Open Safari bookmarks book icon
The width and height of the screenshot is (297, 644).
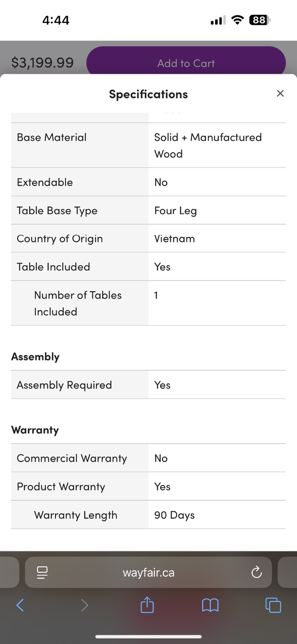(210, 605)
